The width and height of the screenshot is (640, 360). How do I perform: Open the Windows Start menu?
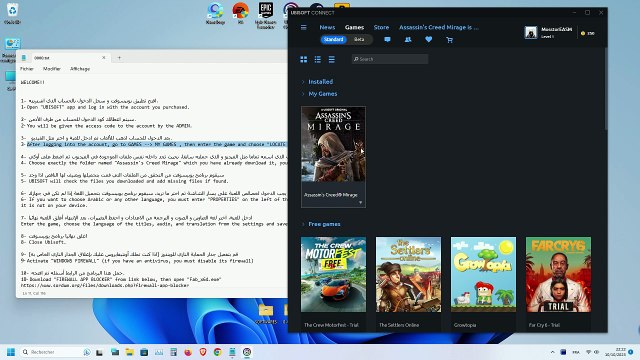pyautogui.click(x=11, y=352)
